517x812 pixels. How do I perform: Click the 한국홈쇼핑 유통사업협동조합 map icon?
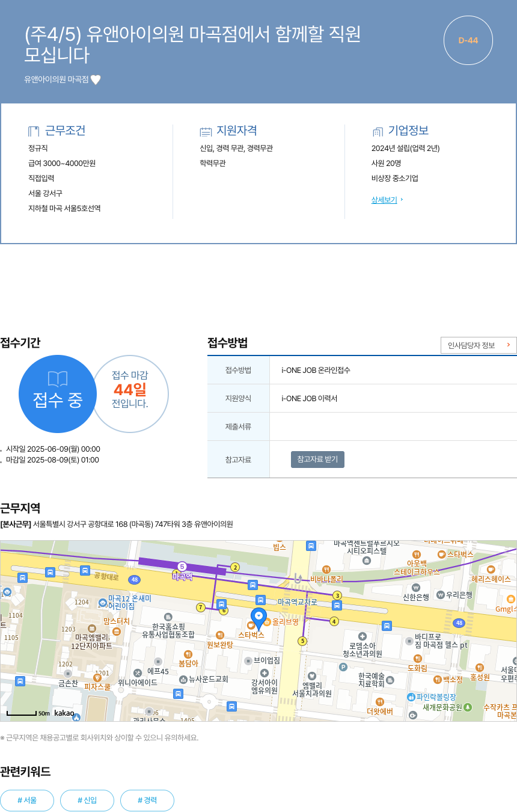pos(168,617)
